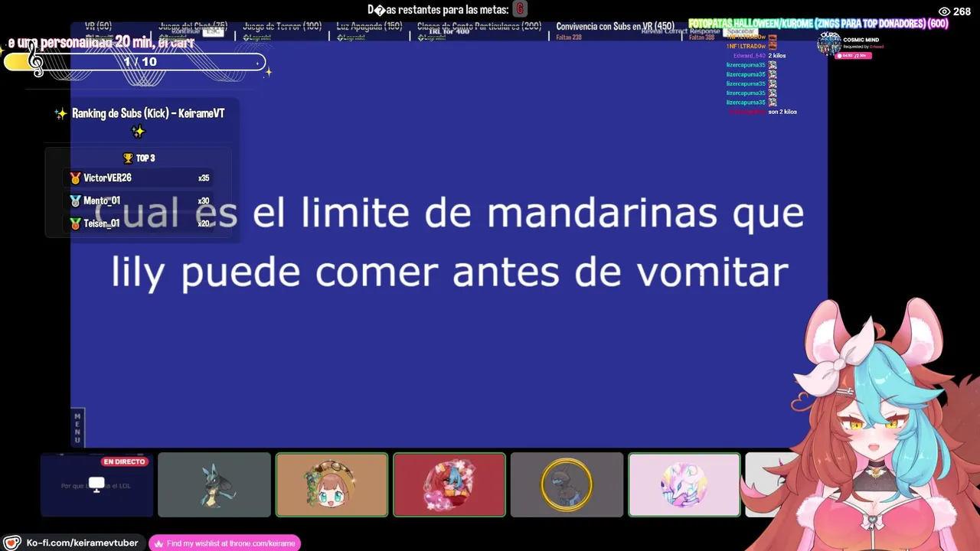980x551 pixels.
Task: Click the 1 / 10 progress bar
Action: (135, 62)
